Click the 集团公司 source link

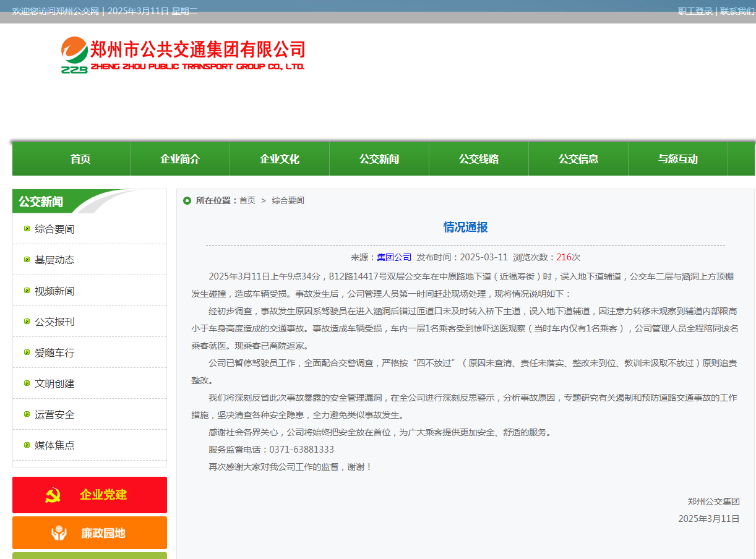pos(394,257)
